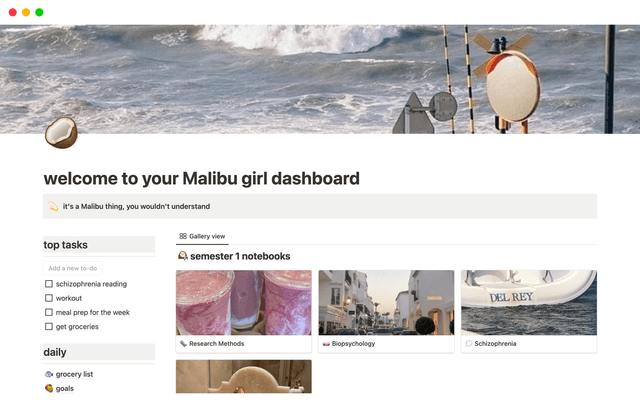The width and height of the screenshot is (640, 400).
Task: Click the Biopsychology card icon
Action: point(326,344)
